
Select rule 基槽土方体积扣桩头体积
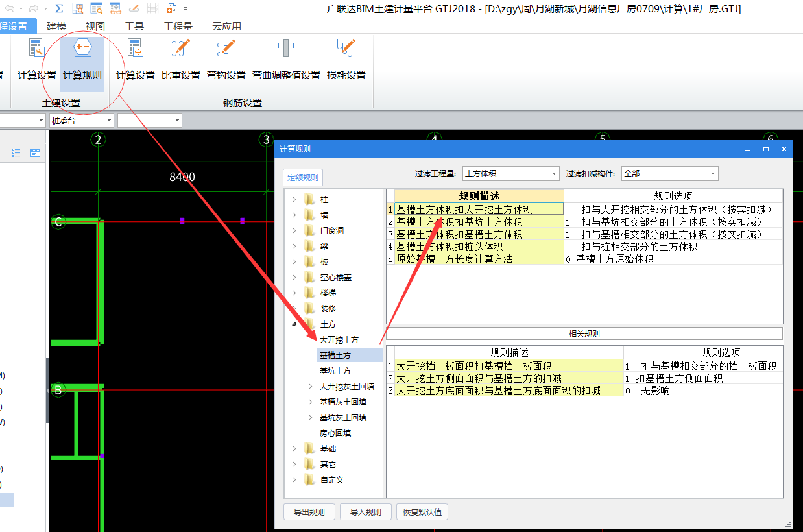(x=479, y=247)
